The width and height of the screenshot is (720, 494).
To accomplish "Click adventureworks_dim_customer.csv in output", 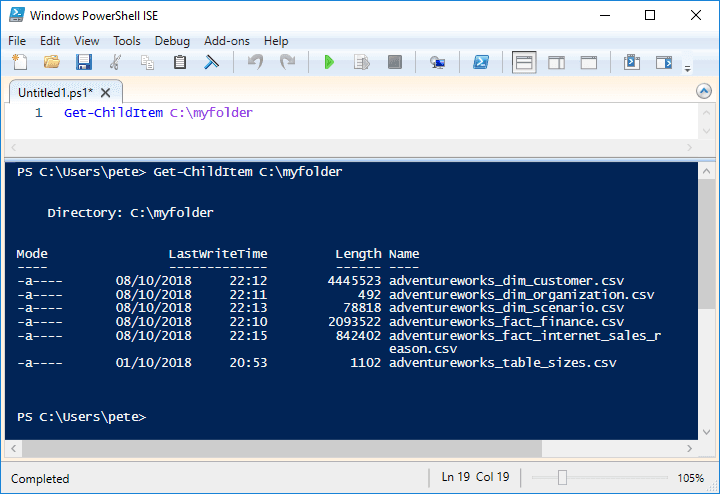I will coord(506,281).
